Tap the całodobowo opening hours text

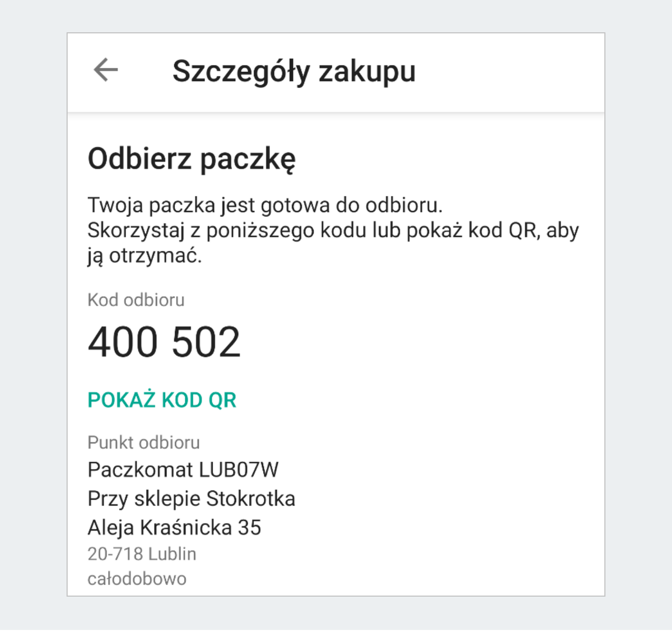coord(137,578)
